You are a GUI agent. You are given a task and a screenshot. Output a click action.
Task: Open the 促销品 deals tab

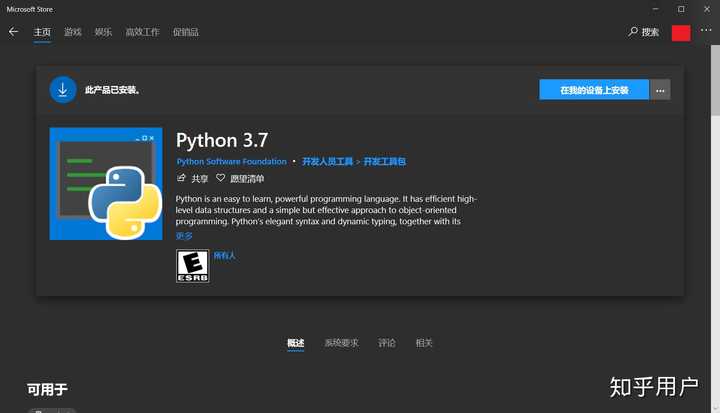(186, 32)
